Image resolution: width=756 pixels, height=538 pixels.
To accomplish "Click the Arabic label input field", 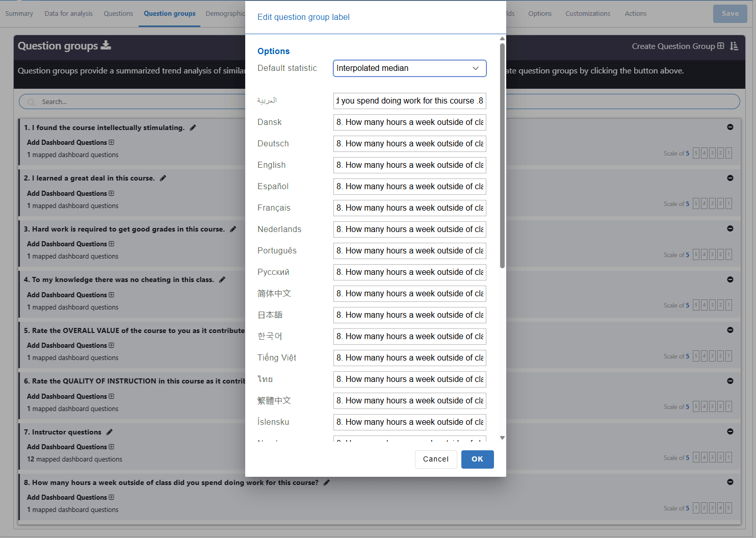I will pyautogui.click(x=409, y=101).
